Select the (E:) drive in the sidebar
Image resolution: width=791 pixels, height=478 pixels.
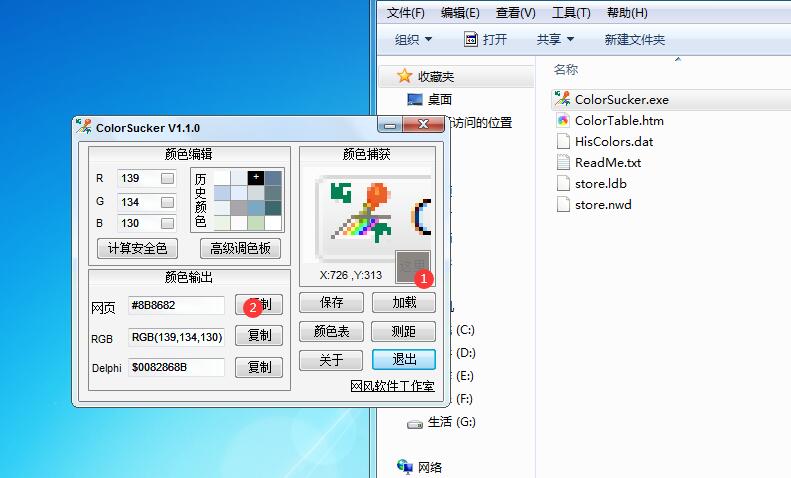click(x=465, y=376)
